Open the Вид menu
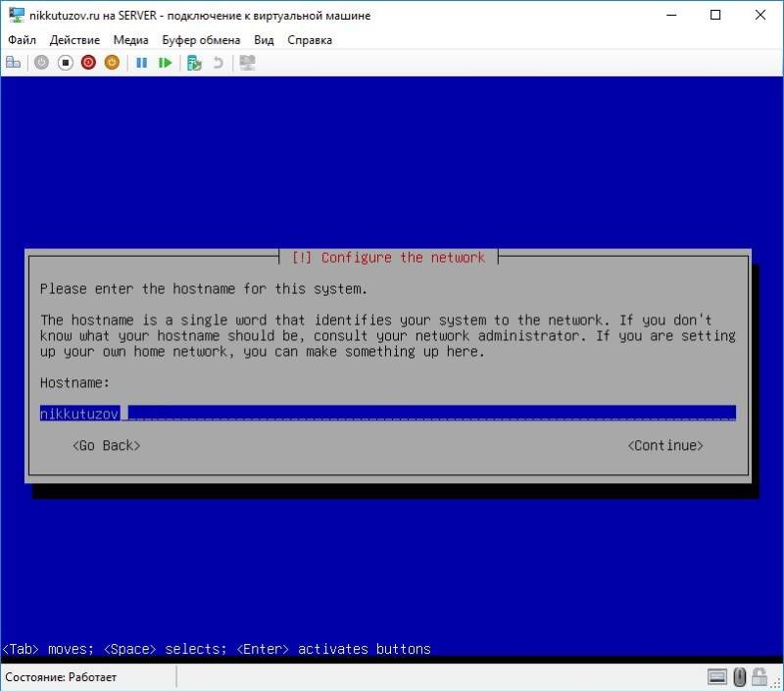784x691 pixels. coord(264,39)
